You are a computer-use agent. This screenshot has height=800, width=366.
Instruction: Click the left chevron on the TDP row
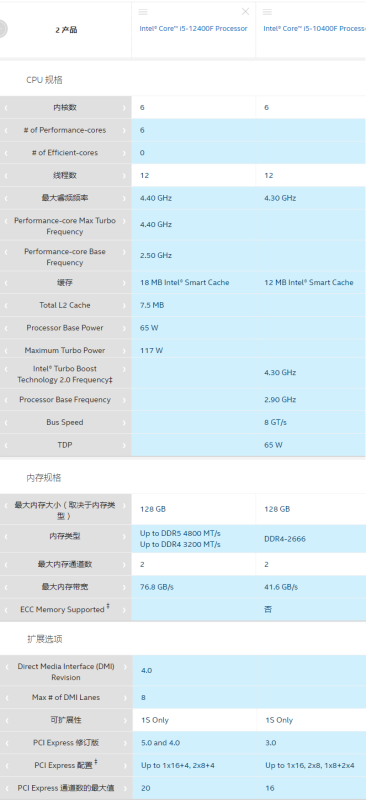6,445
